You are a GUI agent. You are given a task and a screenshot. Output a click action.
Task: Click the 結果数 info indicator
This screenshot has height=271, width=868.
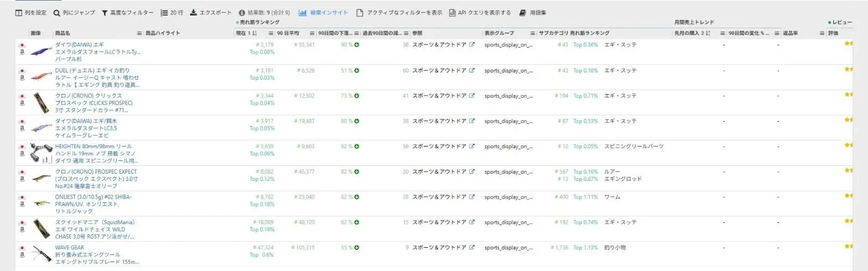pyautogui.click(x=265, y=13)
